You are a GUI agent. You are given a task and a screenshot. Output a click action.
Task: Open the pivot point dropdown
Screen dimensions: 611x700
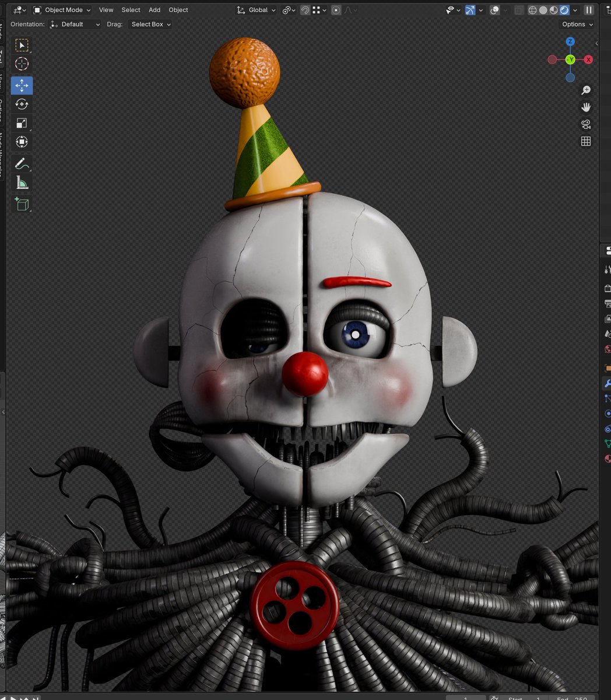pyautogui.click(x=289, y=10)
